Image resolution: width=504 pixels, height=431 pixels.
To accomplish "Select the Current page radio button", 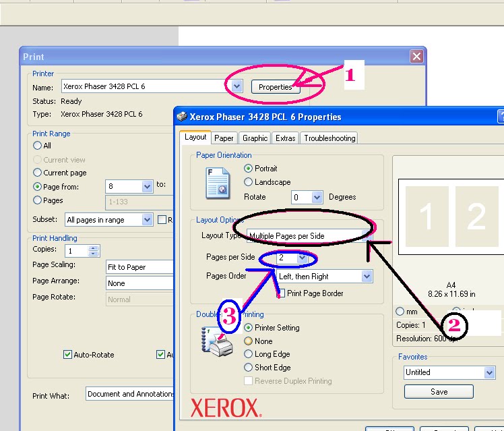I will pyautogui.click(x=37, y=173).
